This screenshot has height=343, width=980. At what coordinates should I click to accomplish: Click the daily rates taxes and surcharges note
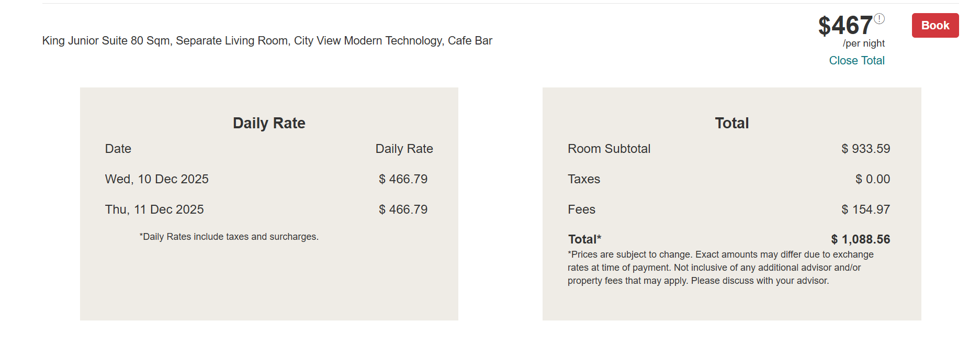pos(229,237)
